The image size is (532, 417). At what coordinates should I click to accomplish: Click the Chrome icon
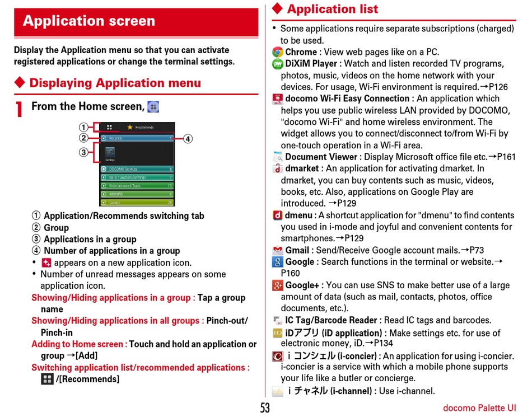(278, 52)
